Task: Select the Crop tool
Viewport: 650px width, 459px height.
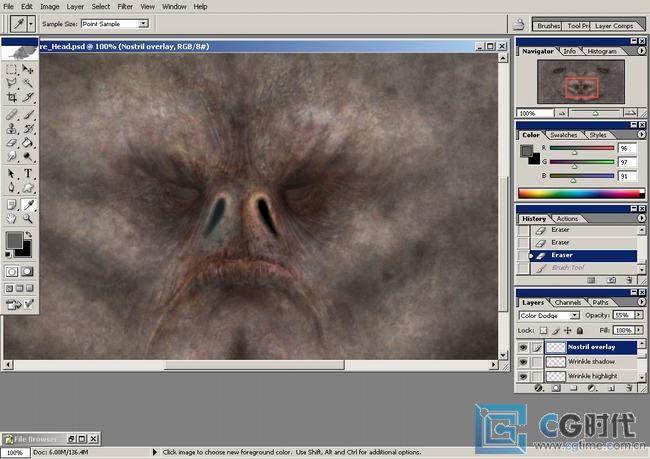Action: coord(12,98)
